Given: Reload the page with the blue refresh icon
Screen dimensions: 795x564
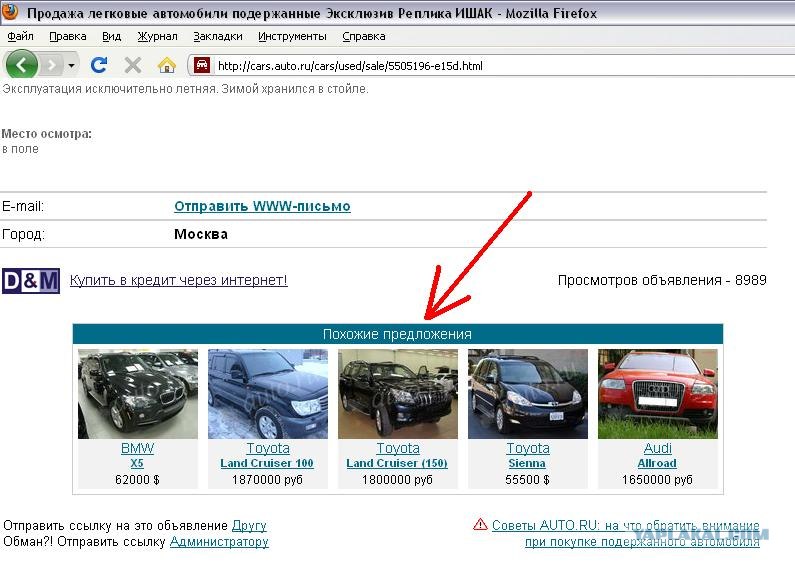Looking at the screenshot, I should (x=99, y=65).
